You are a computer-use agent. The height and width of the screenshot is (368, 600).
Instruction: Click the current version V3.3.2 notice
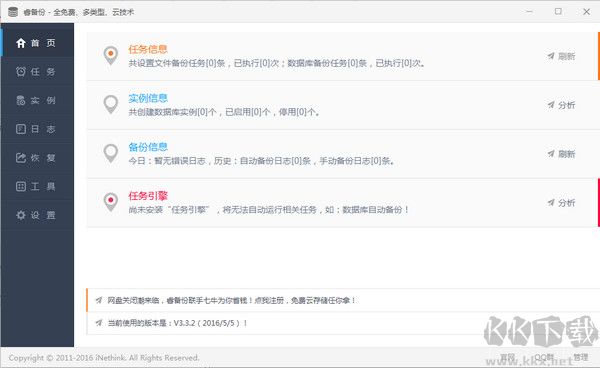tap(177, 323)
